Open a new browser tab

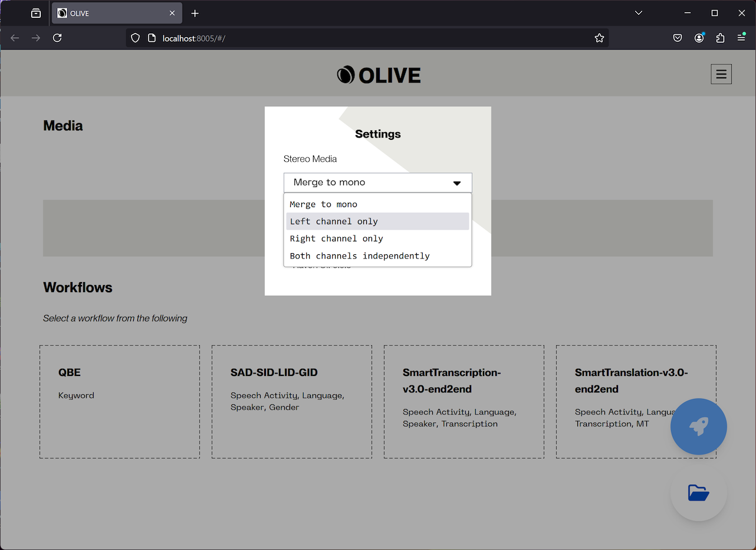tap(195, 13)
